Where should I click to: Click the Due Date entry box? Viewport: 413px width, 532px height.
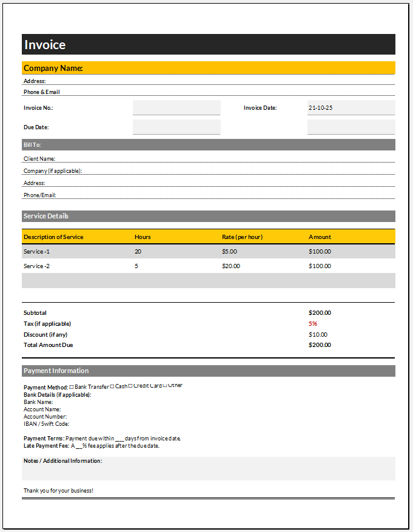pyautogui.click(x=176, y=127)
